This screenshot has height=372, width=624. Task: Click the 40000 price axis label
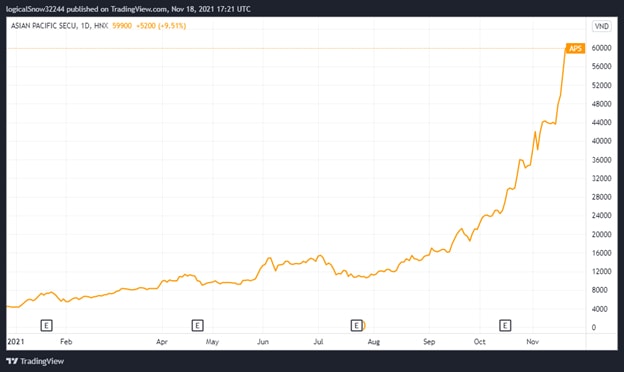(601, 141)
